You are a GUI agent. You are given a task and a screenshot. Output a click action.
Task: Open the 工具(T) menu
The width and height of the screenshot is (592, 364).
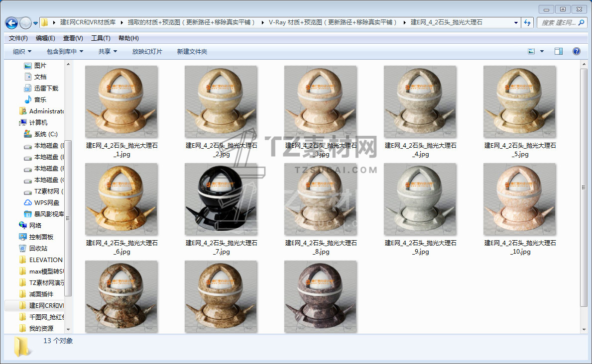click(x=100, y=38)
